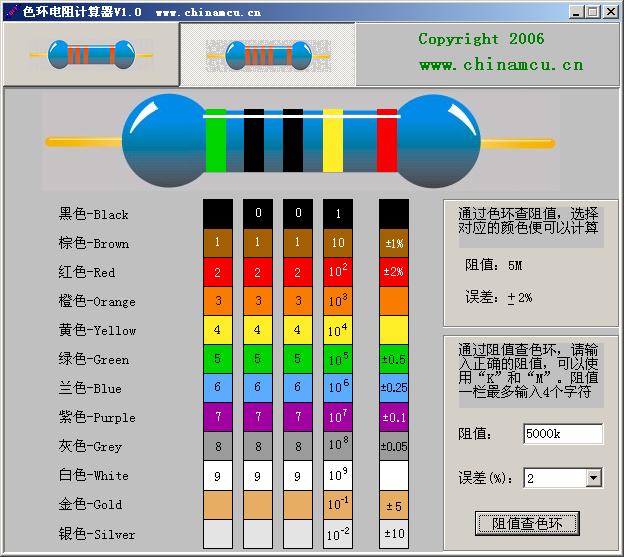The height and width of the screenshot is (557, 624).
Task: Click the 银色-Silver color label
Action: [x=97, y=534]
